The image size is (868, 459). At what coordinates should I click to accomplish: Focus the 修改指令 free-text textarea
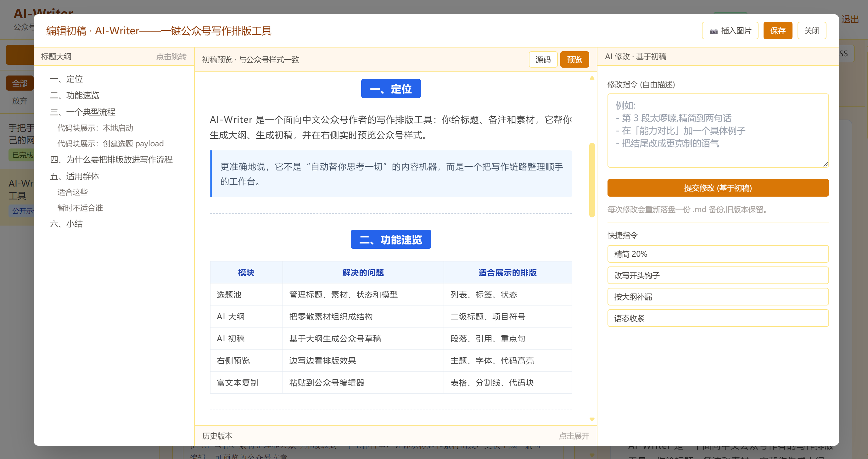(x=718, y=131)
